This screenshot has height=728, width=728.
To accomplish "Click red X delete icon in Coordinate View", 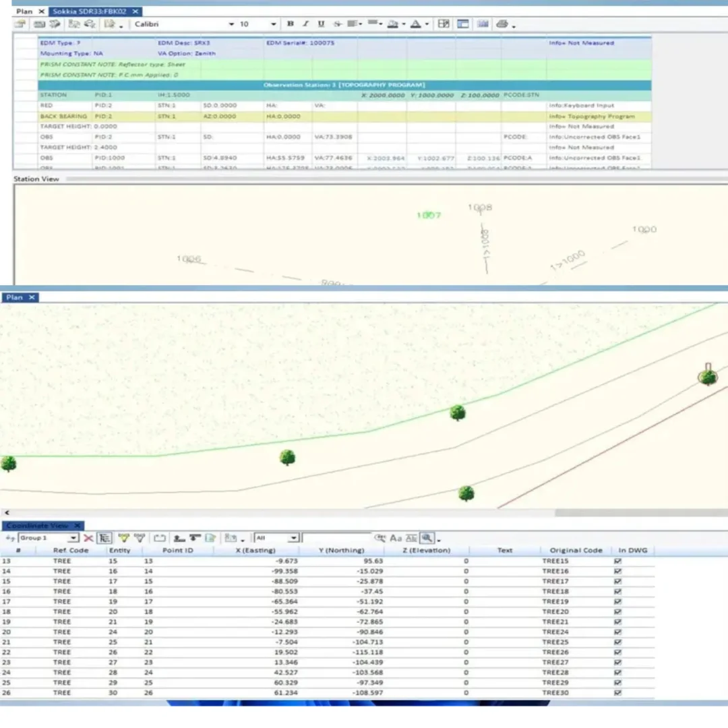I will pos(88,538).
